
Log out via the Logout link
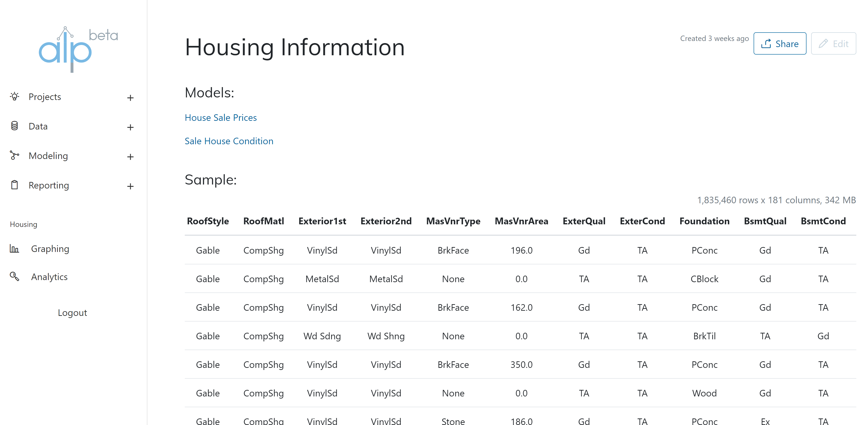[72, 313]
